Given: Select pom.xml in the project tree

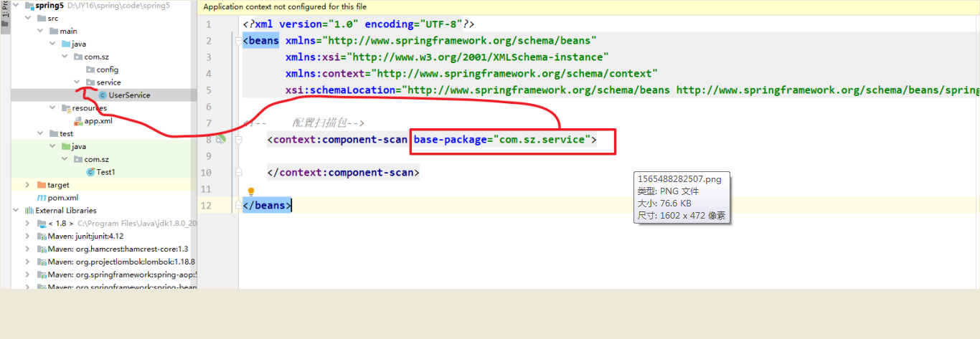Looking at the screenshot, I should 63,198.
